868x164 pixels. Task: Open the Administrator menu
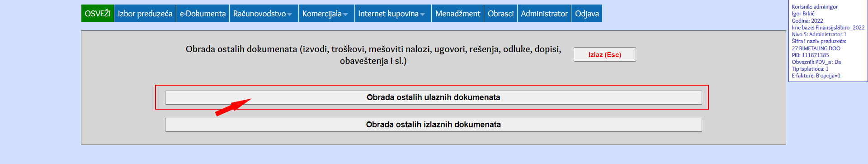[x=544, y=13]
